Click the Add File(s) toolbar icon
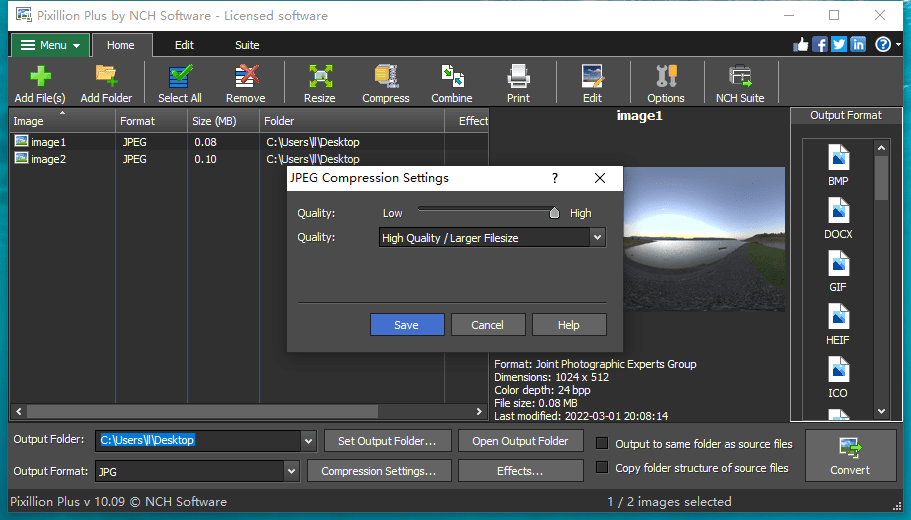911x520 pixels. [40, 84]
